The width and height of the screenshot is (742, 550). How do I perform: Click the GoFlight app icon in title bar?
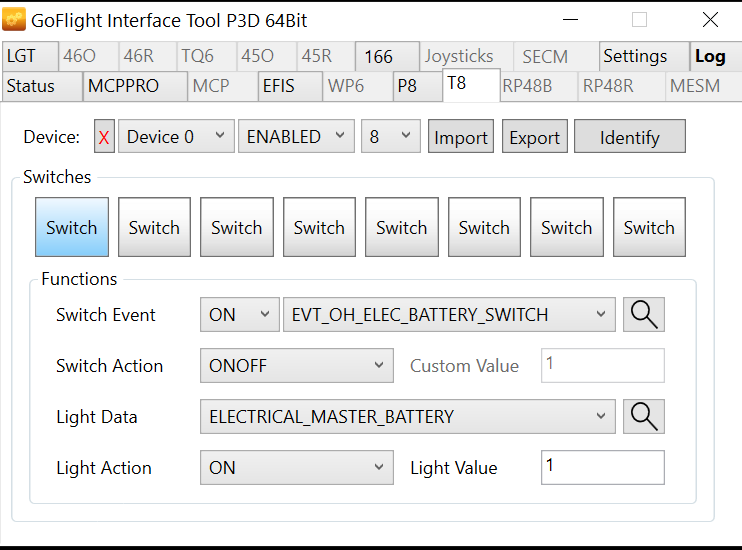coord(15,19)
